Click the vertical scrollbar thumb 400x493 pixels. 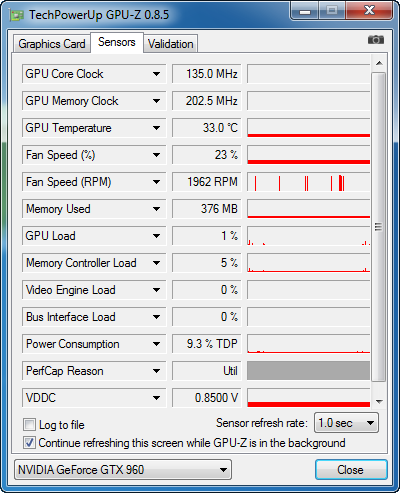[379, 227]
